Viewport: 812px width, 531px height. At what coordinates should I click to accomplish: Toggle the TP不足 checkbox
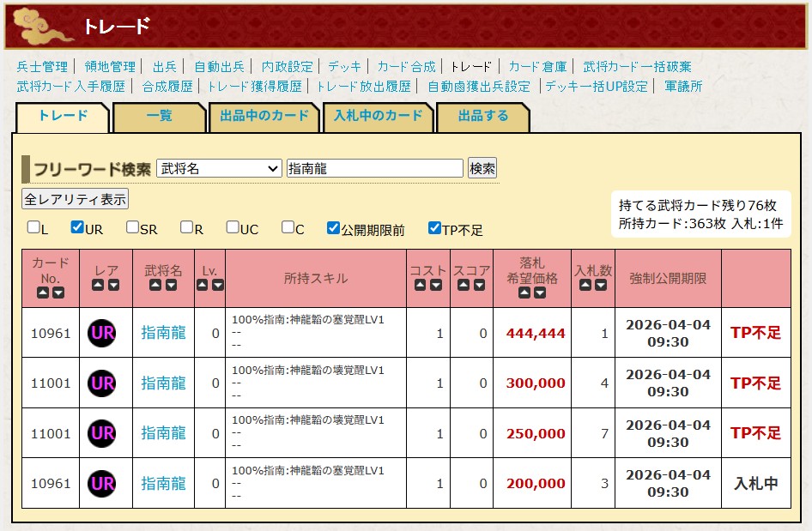434,228
